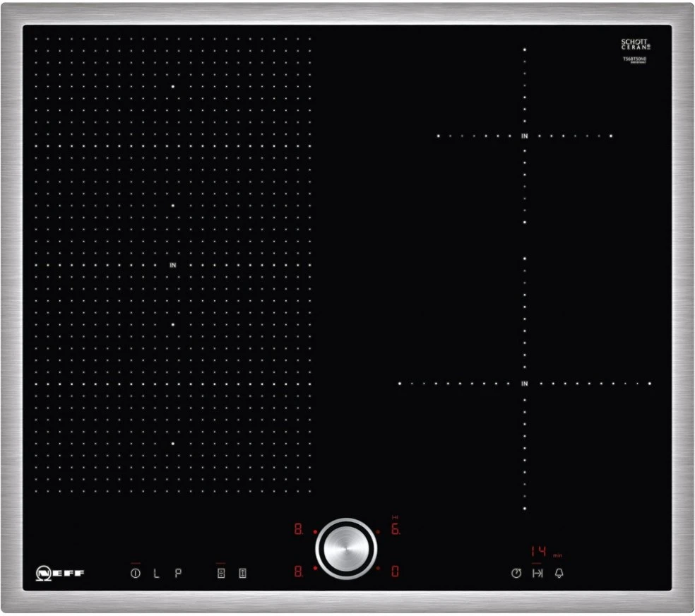Tap the IN mark in flex zone
695x616 pixels.
pos(172,266)
